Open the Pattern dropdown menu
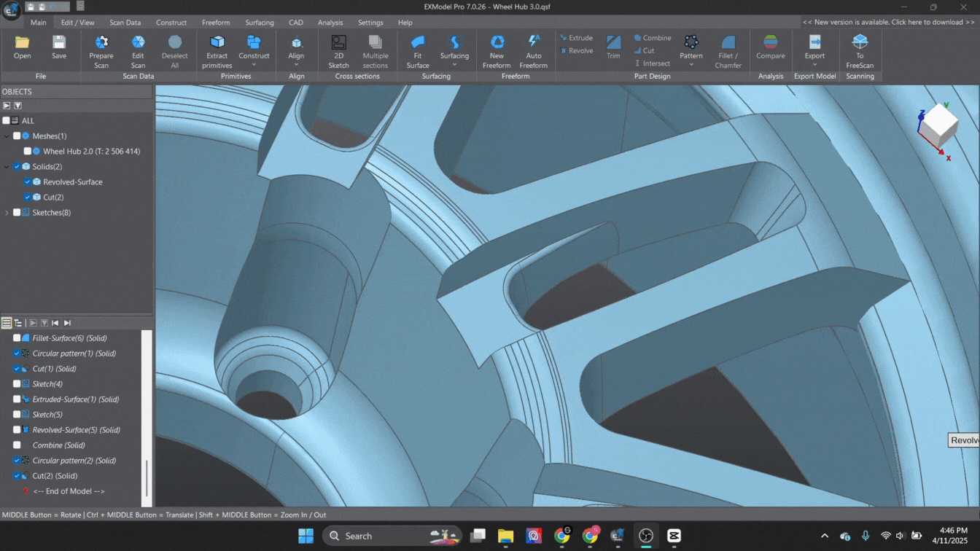Image resolution: width=980 pixels, height=551 pixels. pyautogui.click(x=691, y=64)
